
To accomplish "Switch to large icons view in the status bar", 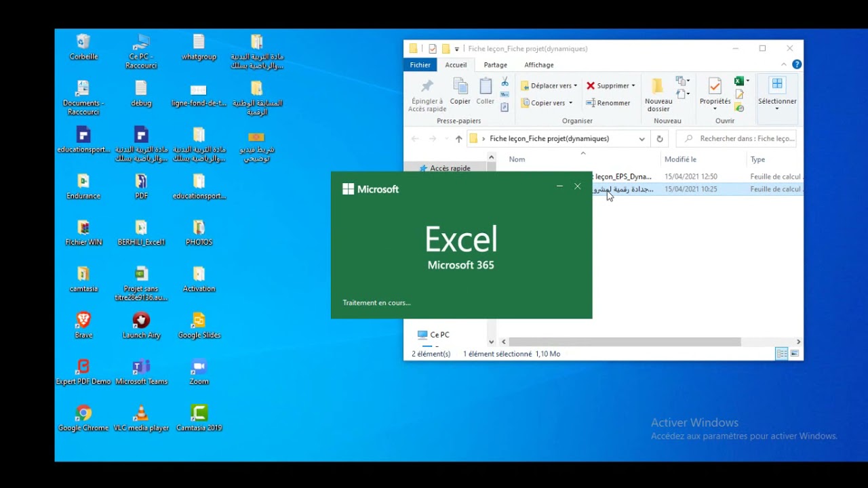I will pyautogui.click(x=795, y=354).
